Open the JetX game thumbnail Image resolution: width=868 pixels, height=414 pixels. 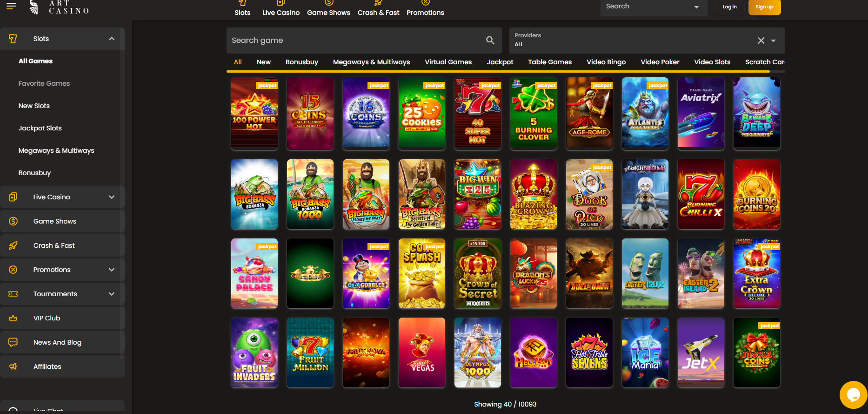pyautogui.click(x=701, y=353)
